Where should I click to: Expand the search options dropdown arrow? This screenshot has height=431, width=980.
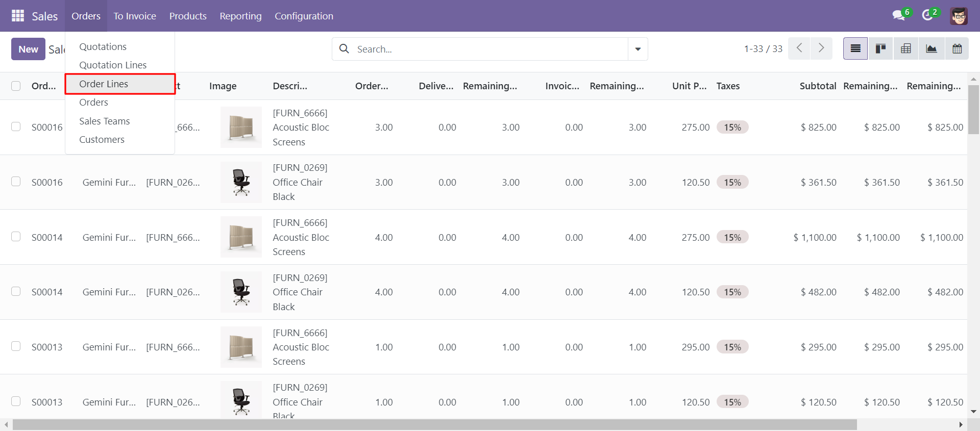coord(638,49)
